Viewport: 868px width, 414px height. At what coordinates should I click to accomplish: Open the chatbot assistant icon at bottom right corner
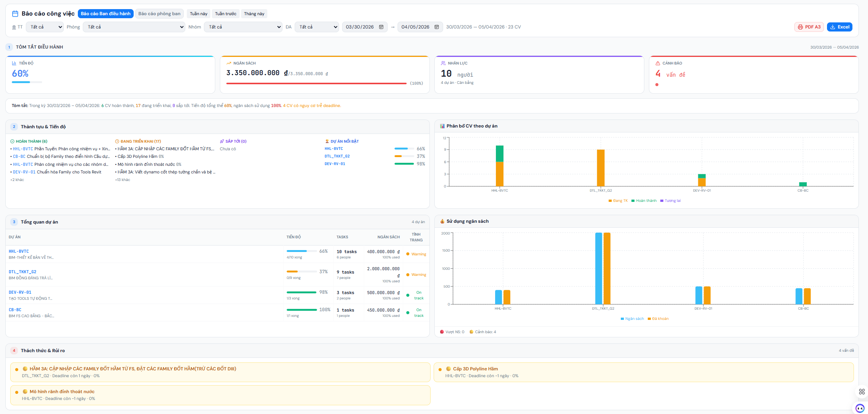pos(860,408)
